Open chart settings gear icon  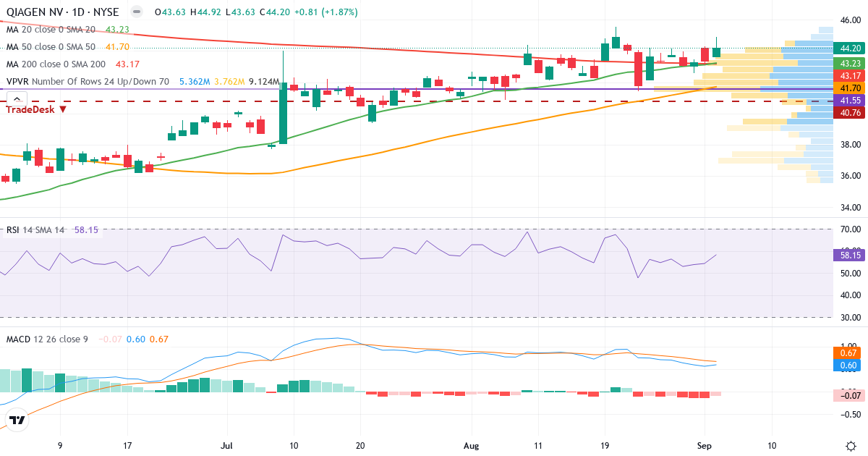click(851, 446)
